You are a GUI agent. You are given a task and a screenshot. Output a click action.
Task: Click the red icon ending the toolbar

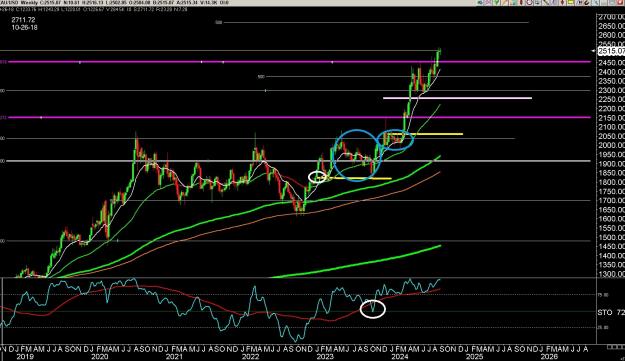pyautogui.click(x=620, y=2)
